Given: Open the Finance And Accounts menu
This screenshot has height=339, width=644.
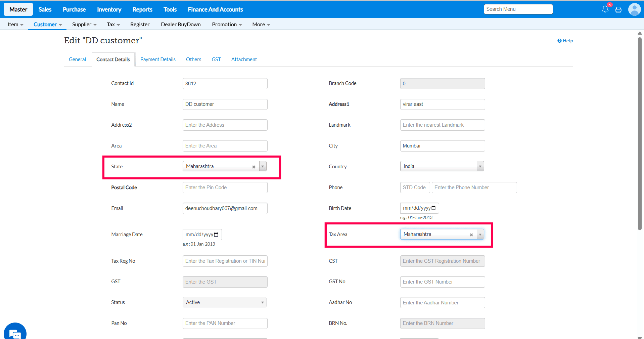Looking at the screenshot, I should tap(215, 9).
